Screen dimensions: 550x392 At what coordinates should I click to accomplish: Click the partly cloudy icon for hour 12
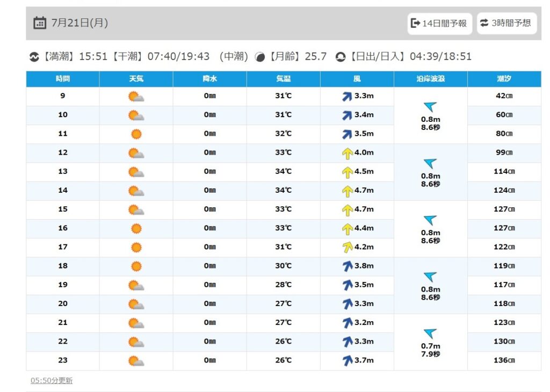[136, 153]
